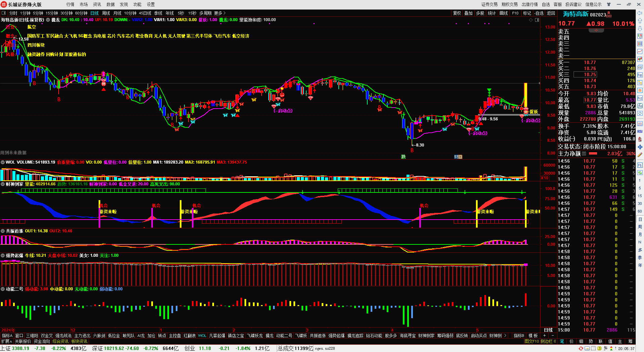Click the 期权交易 link
644x352 pixels.
[x=509, y=4]
